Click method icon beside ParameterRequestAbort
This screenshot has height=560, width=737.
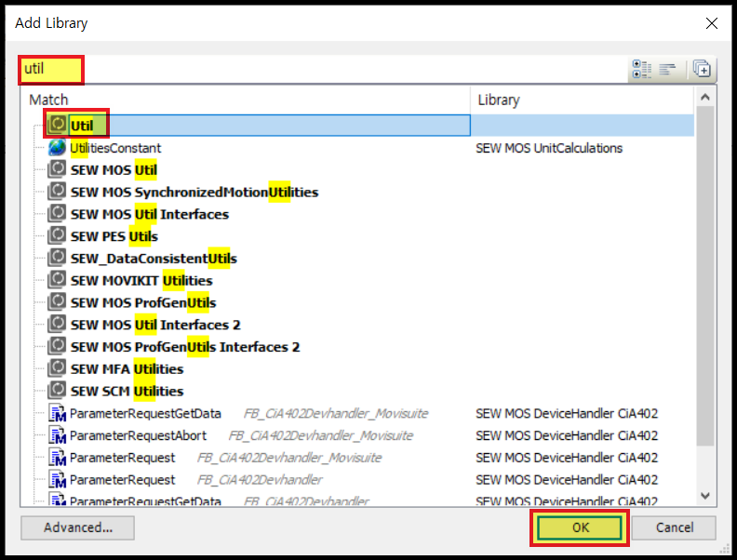pos(58,435)
